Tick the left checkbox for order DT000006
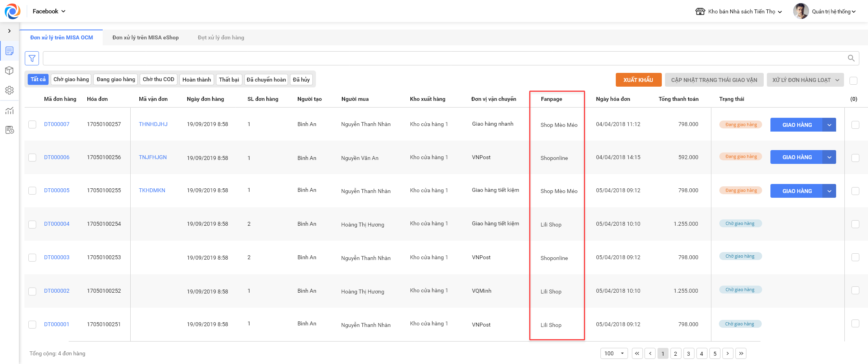 coord(32,158)
